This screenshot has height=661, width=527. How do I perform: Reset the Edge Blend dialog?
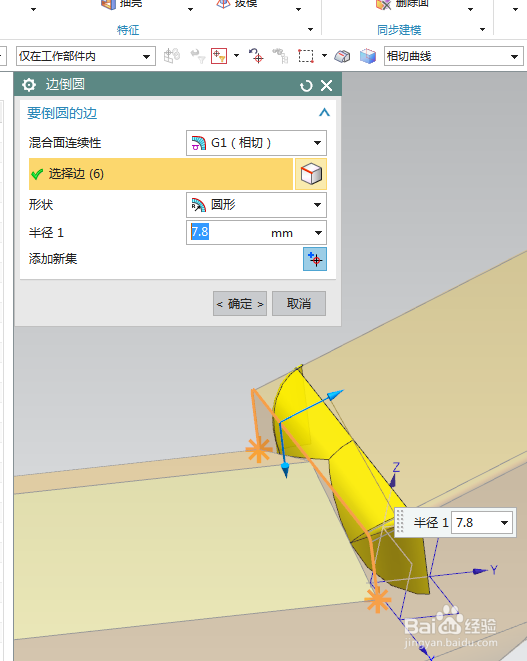306,86
